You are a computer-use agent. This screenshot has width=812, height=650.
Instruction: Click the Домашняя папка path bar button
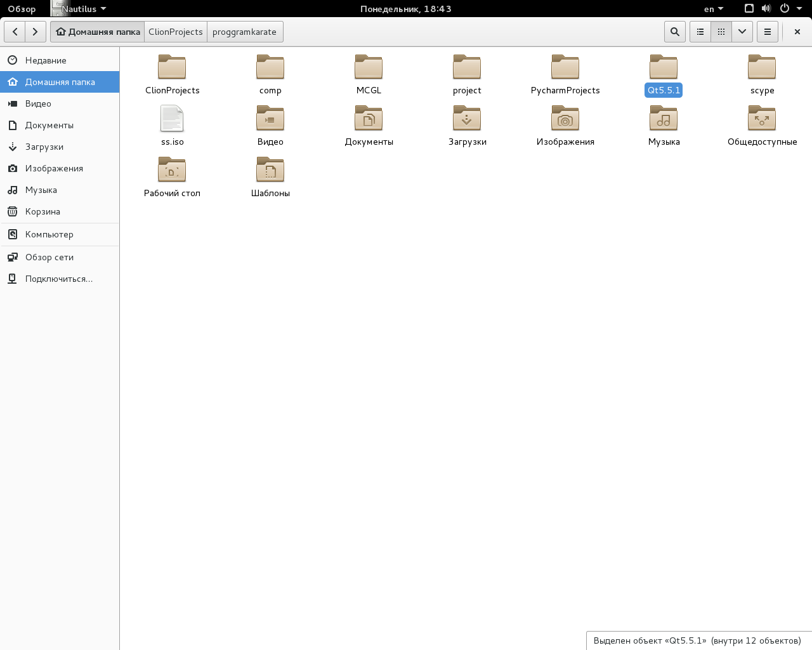click(98, 32)
